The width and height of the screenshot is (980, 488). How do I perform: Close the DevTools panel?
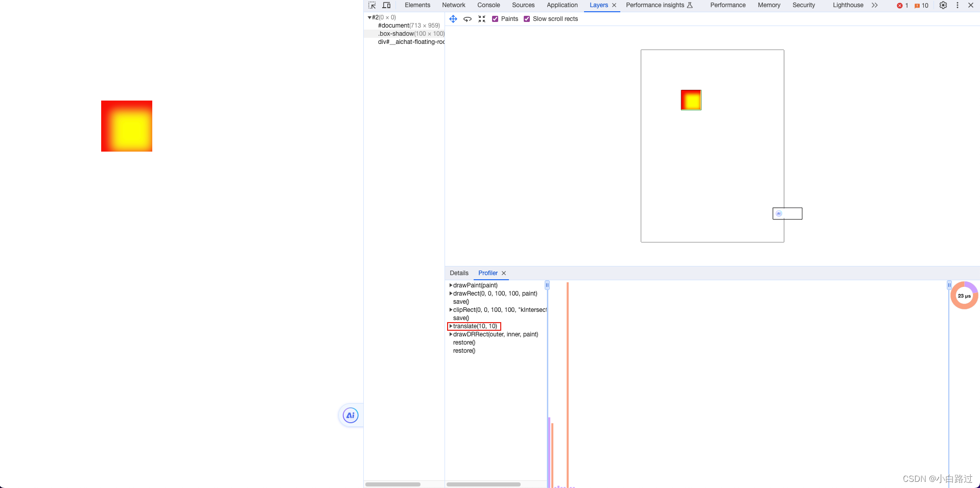pyautogui.click(x=971, y=5)
